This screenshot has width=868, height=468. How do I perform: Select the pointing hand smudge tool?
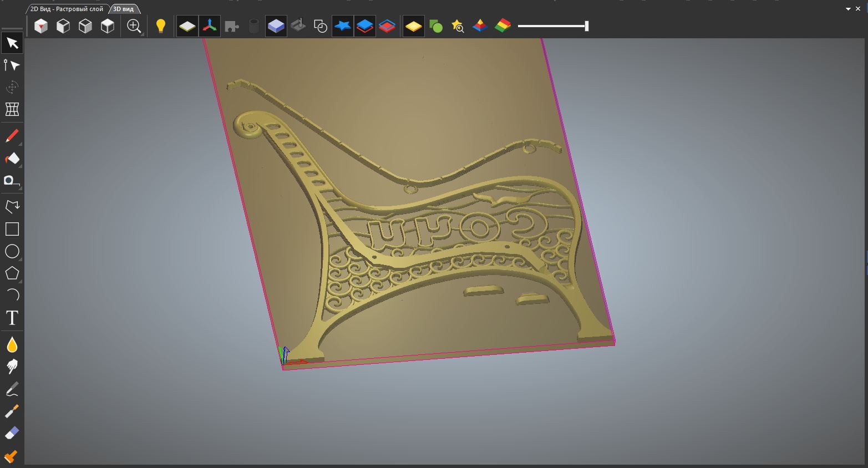point(12,367)
